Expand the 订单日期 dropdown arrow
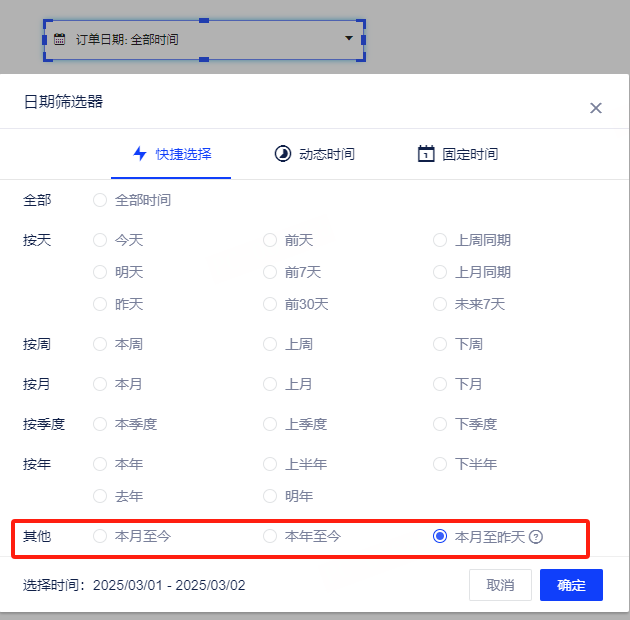Viewport: 630px width, 620px height. click(x=349, y=39)
